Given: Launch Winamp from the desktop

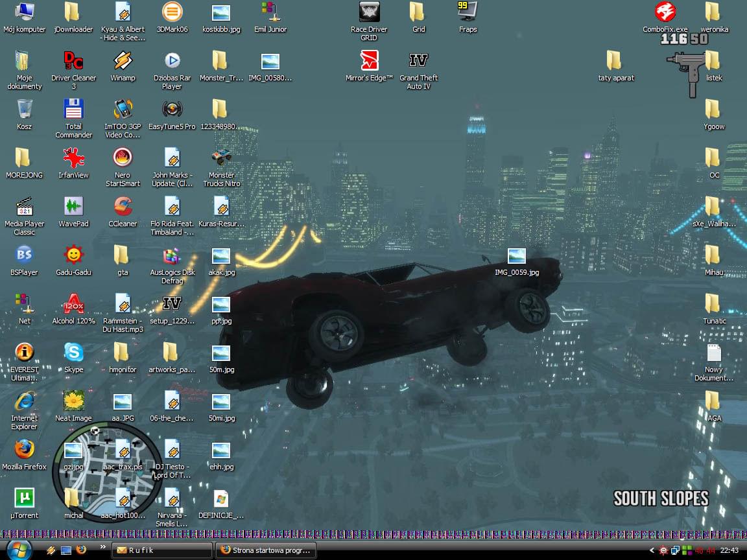Looking at the screenshot, I should pos(123,61).
